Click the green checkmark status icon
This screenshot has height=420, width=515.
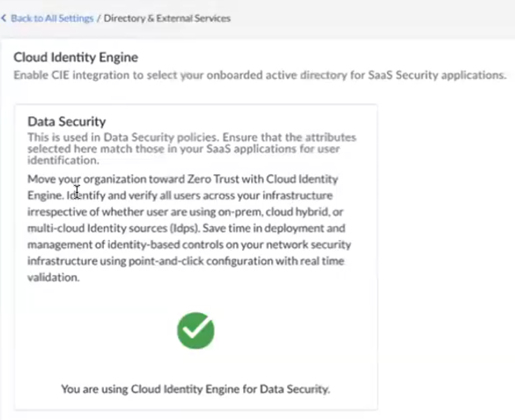(195, 330)
